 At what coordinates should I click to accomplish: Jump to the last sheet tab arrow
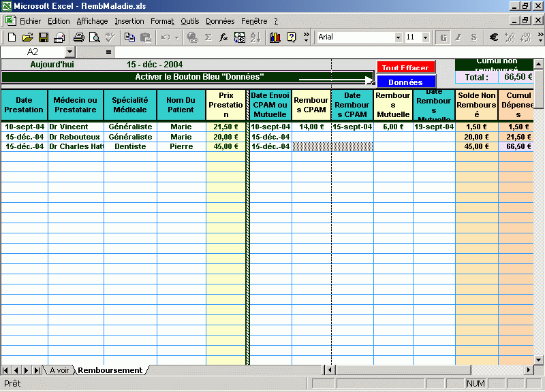point(37,370)
